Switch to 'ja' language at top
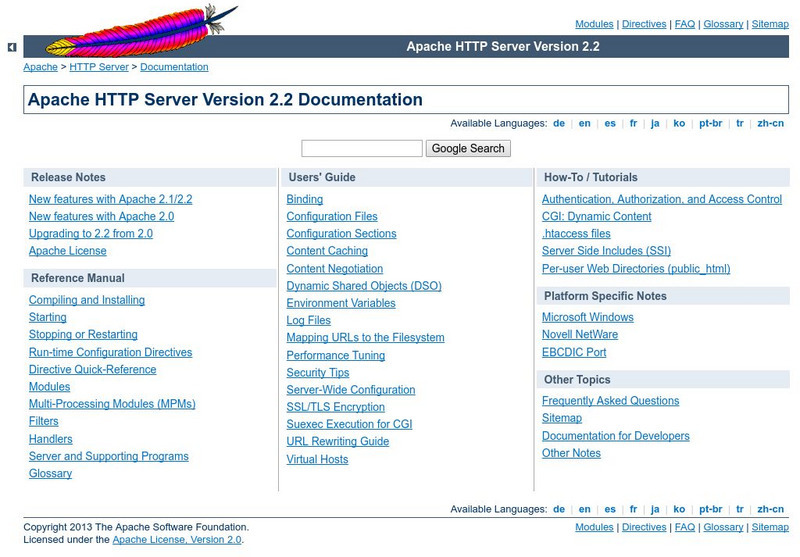Image resolution: width=800 pixels, height=557 pixels. [x=655, y=123]
